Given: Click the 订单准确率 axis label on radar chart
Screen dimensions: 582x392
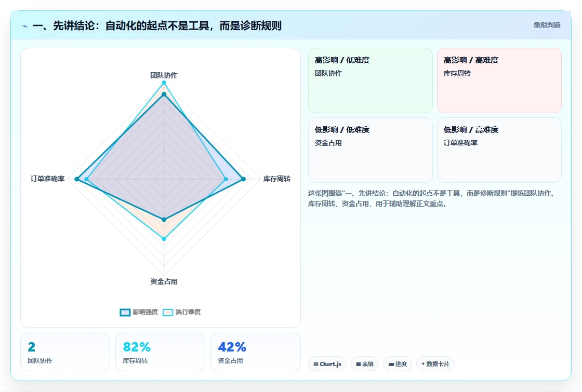Looking at the screenshot, I should click(47, 179).
